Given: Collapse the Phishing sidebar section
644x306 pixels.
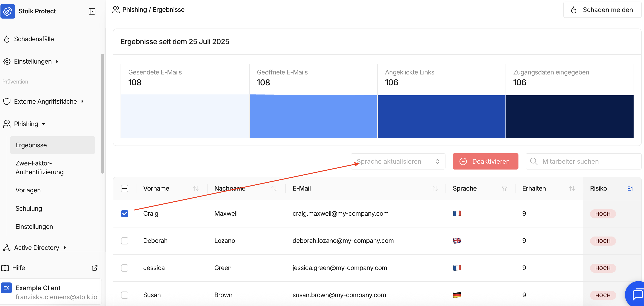Looking at the screenshot, I should [26, 124].
